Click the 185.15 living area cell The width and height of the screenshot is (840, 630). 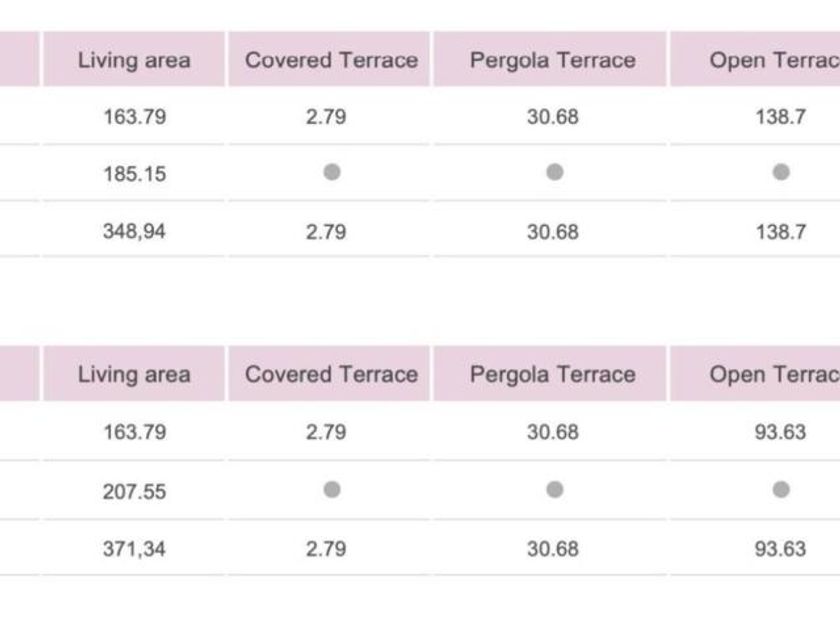click(134, 174)
